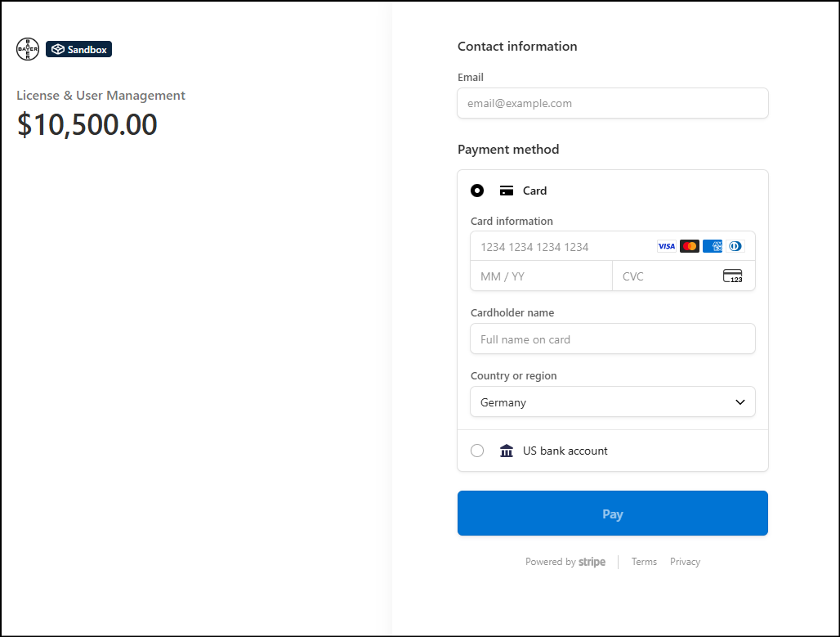Click the Visa card icon
Viewport: 840px width, 637px height.
click(666, 246)
